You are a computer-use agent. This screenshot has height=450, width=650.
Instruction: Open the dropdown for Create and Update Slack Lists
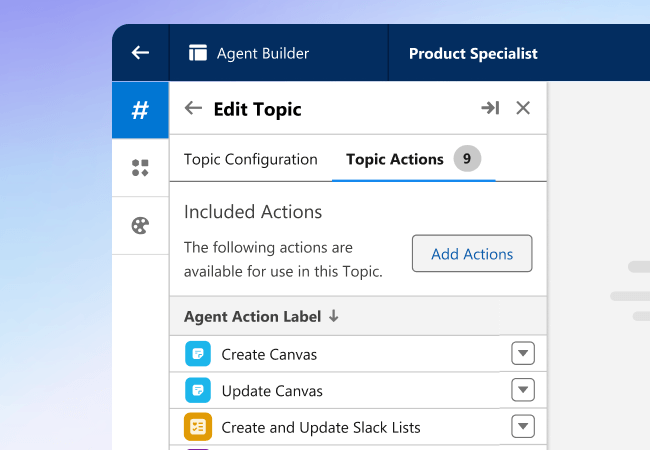[523, 426]
